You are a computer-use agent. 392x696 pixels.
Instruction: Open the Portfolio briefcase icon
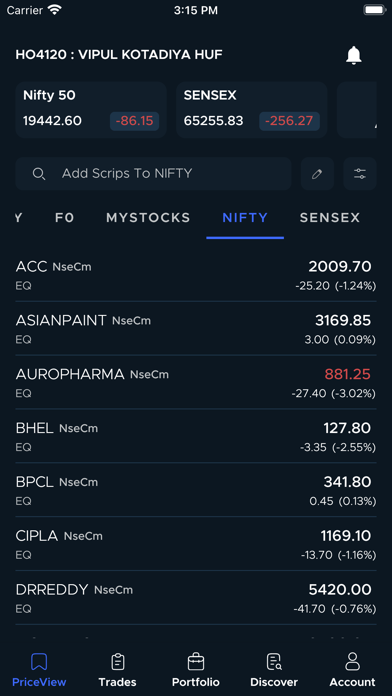coord(196,662)
